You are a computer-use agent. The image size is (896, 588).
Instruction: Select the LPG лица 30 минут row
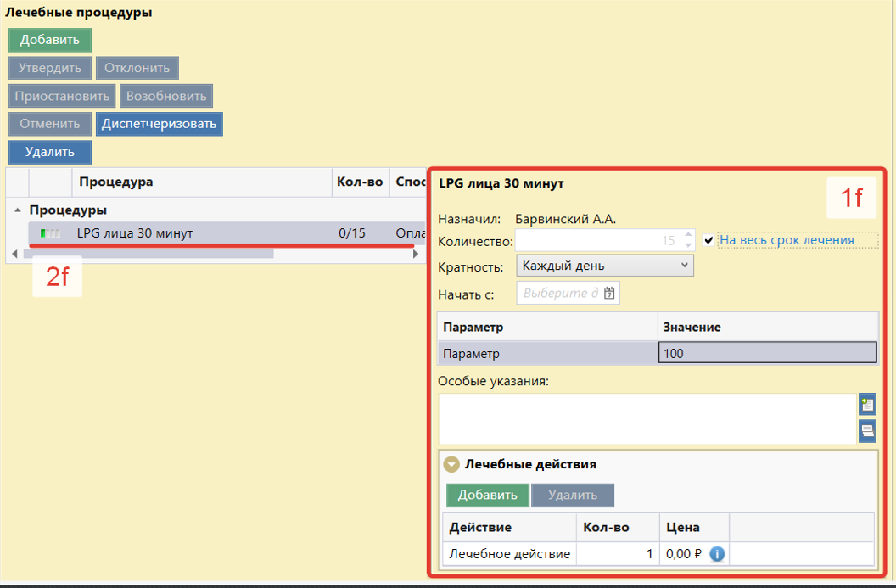coord(204,233)
